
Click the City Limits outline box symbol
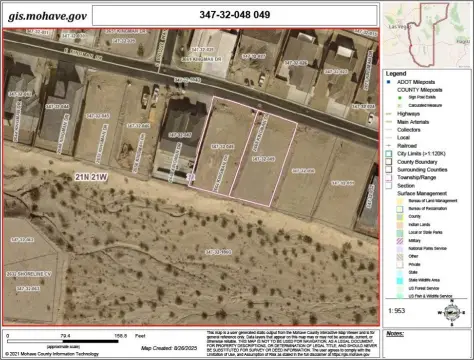pos(388,154)
